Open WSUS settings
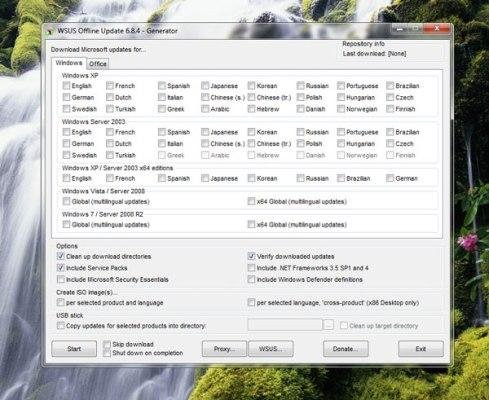The width and height of the screenshot is (489, 400). (x=271, y=349)
